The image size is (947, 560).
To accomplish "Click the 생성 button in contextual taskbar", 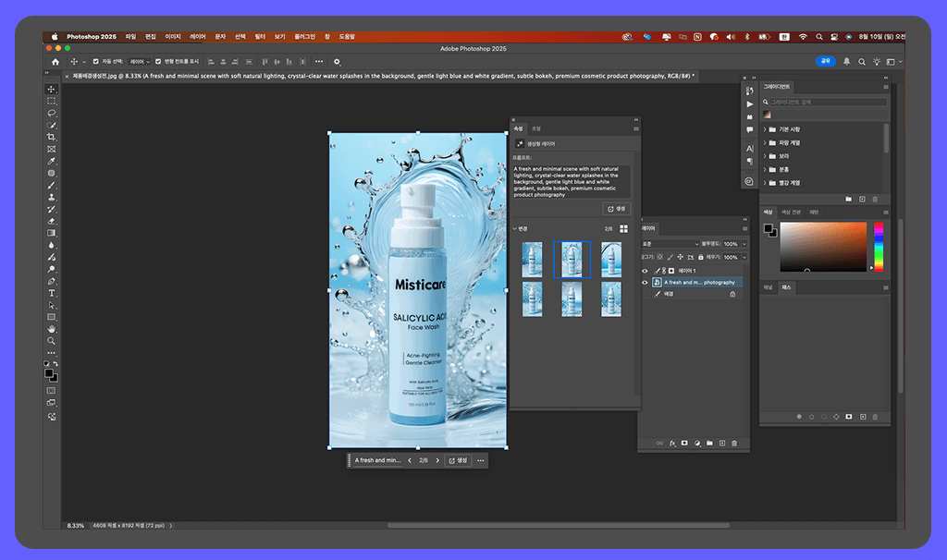I will [x=458, y=460].
